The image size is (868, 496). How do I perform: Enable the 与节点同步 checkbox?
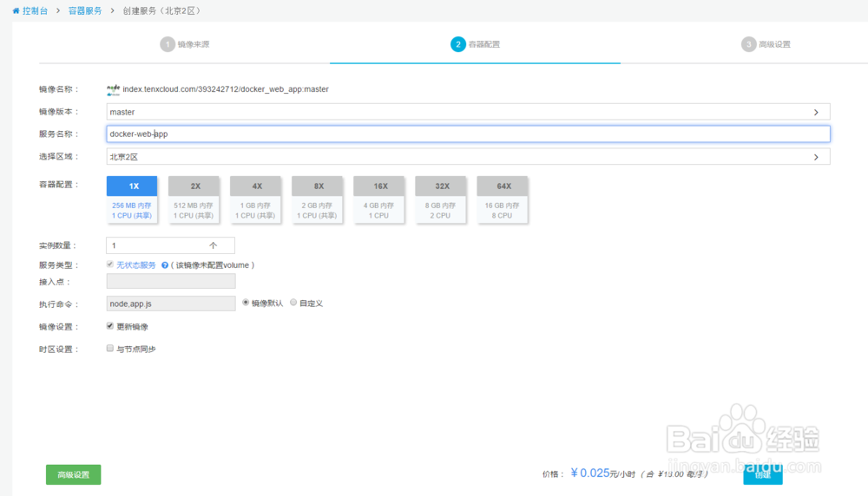110,348
